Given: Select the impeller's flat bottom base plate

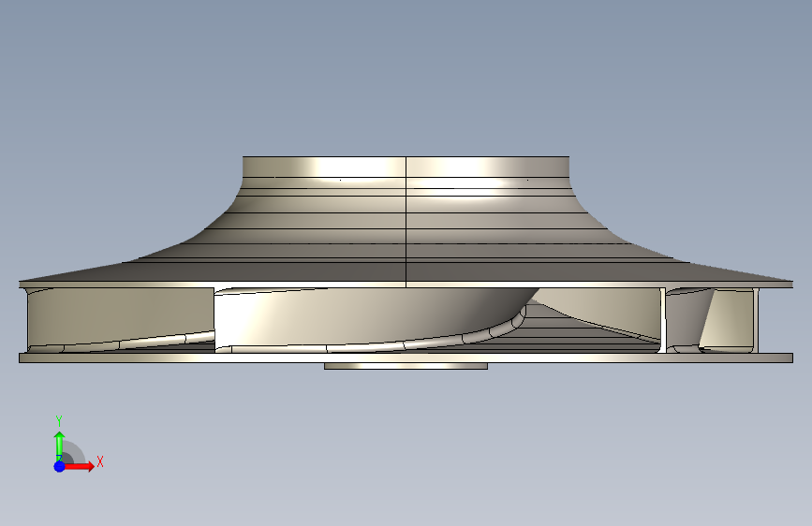Looking at the screenshot, I should pos(406,358).
